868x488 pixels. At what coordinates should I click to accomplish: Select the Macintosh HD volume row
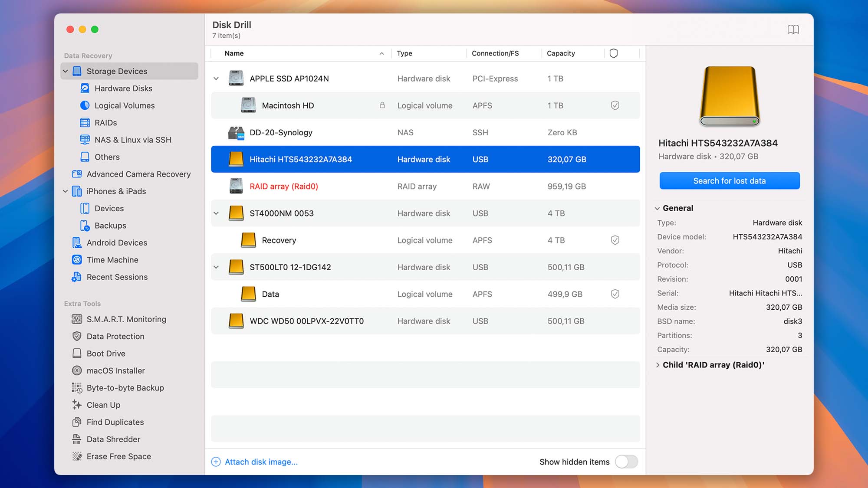[425, 105]
